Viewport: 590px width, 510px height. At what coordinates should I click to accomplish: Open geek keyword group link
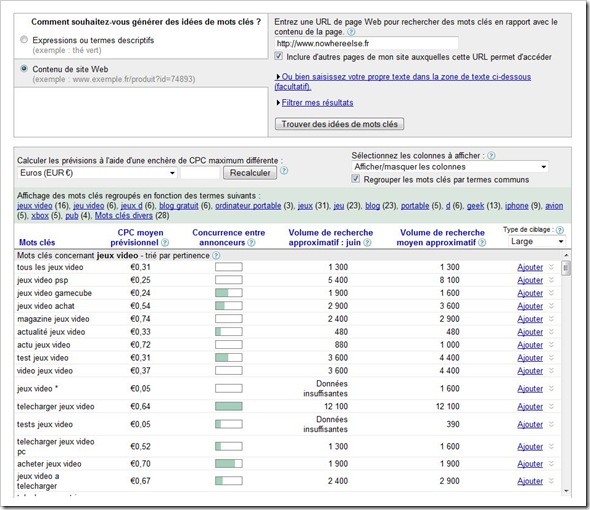click(475, 206)
